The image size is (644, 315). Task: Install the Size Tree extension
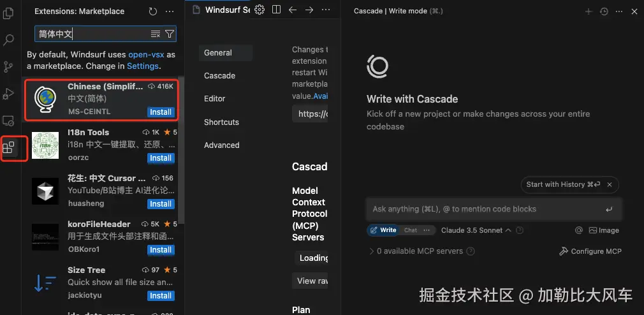pyautogui.click(x=161, y=296)
